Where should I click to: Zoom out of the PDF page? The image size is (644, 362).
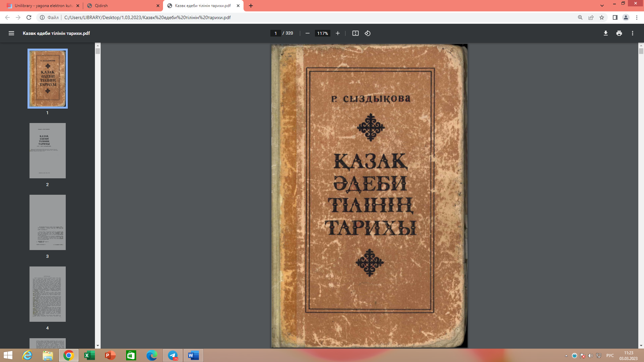pos(308,33)
